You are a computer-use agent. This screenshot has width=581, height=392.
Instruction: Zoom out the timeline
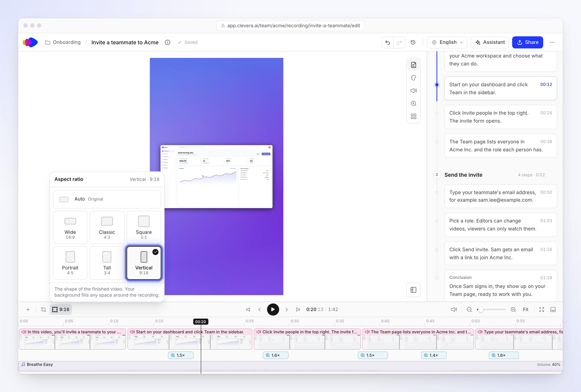[x=469, y=310]
